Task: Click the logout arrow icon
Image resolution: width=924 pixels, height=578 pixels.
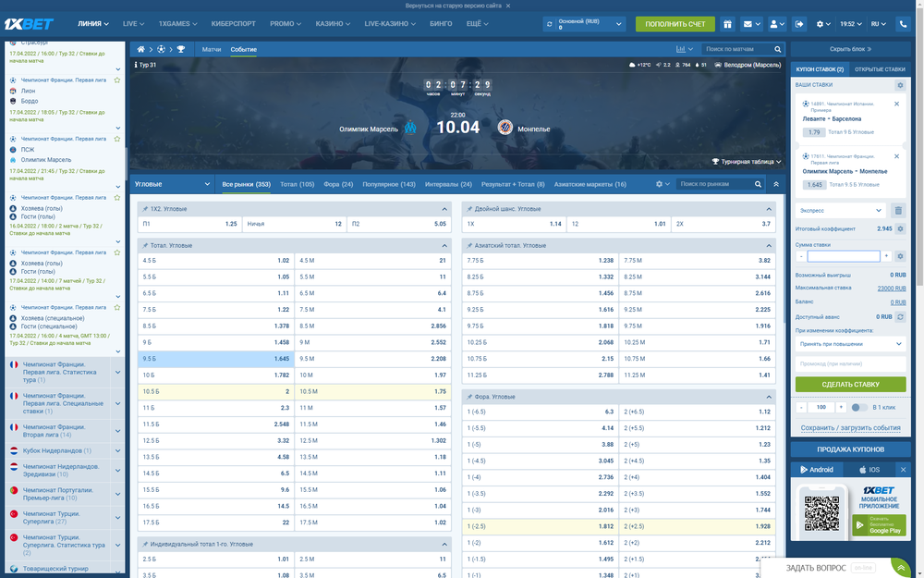Action: pyautogui.click(x=799, y=24)
